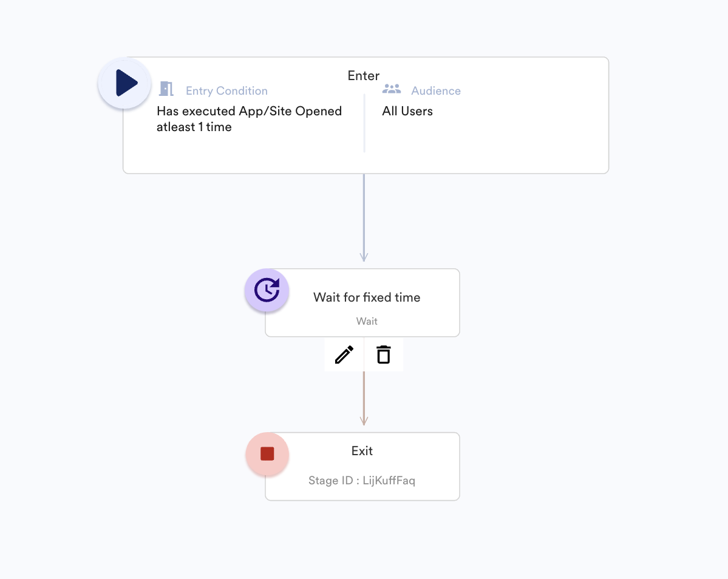Image resolution: width=728 pixels, height=579 pixels.
Task: Click the arrowhead pointing into the Exit node
Action: tap(364, 421)
